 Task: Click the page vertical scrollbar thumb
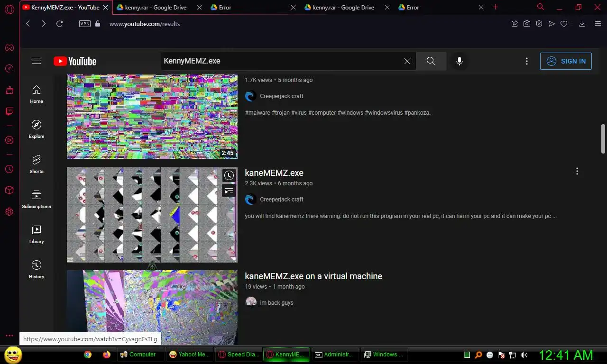click(603, 139)
